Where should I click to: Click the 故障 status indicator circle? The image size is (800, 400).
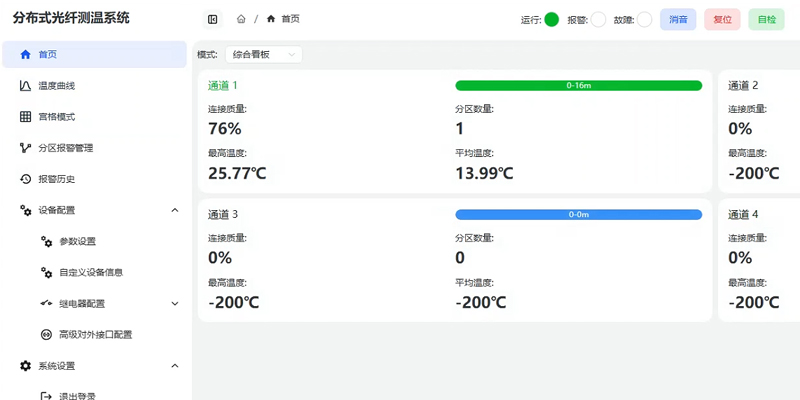(x=644, y=19)
